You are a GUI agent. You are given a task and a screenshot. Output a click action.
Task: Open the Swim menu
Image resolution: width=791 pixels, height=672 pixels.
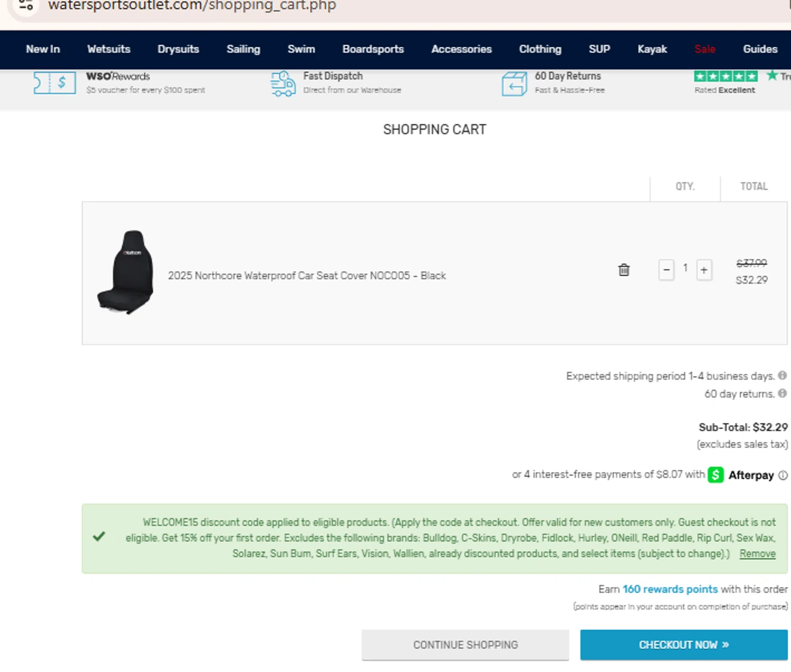click(x=301, y=49)
